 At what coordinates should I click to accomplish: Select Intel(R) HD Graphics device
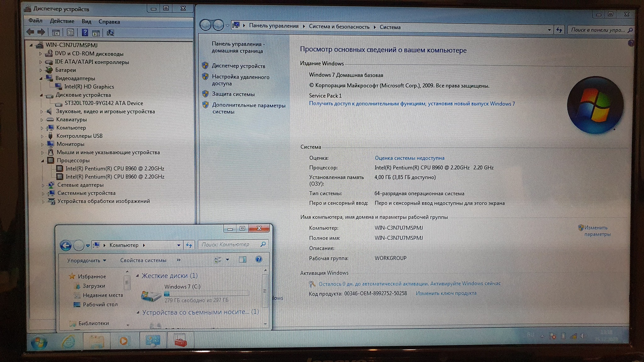point(89,87)
